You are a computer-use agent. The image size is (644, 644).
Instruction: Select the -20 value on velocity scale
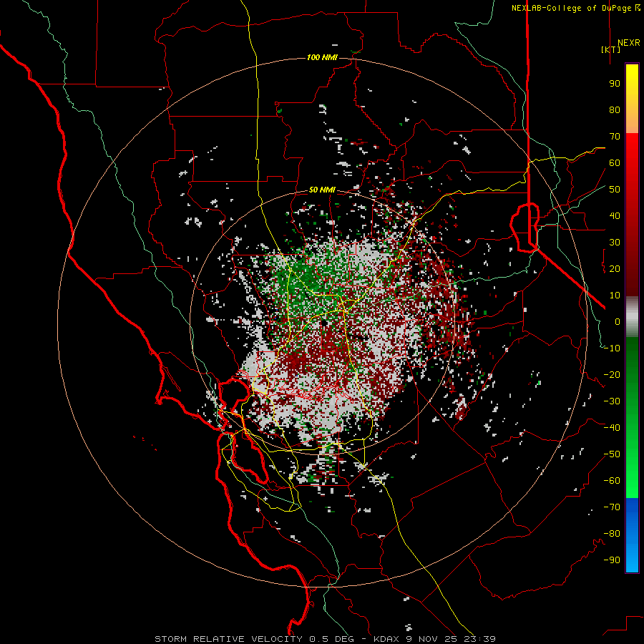612,375
